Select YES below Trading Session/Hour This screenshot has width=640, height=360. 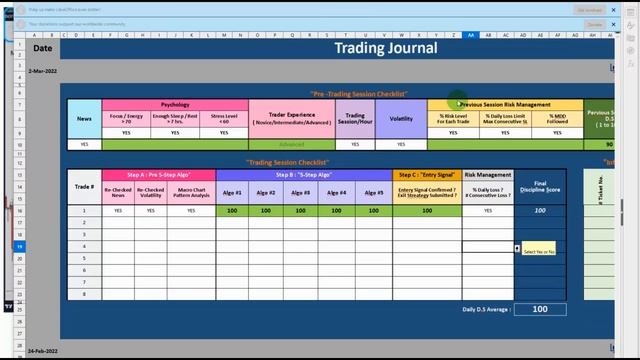click(355, 144)
